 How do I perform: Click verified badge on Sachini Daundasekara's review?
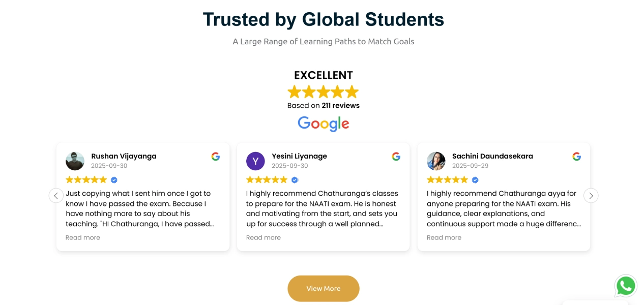[x=475, y=180]
